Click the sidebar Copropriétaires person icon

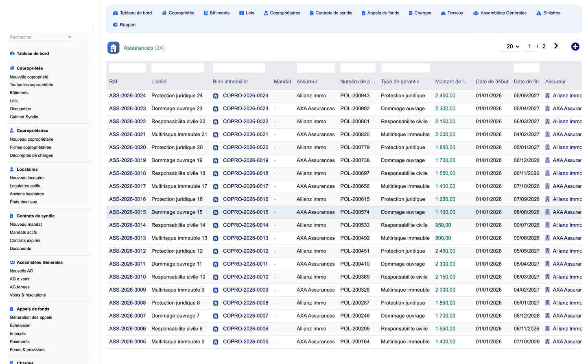click(x=12, y=131)
